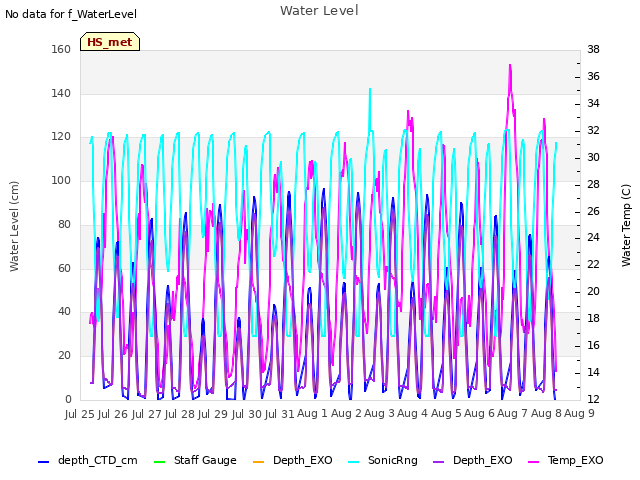Toggle the SonicRng legend entry
The image size is (640, 480).
pos(383,460)
